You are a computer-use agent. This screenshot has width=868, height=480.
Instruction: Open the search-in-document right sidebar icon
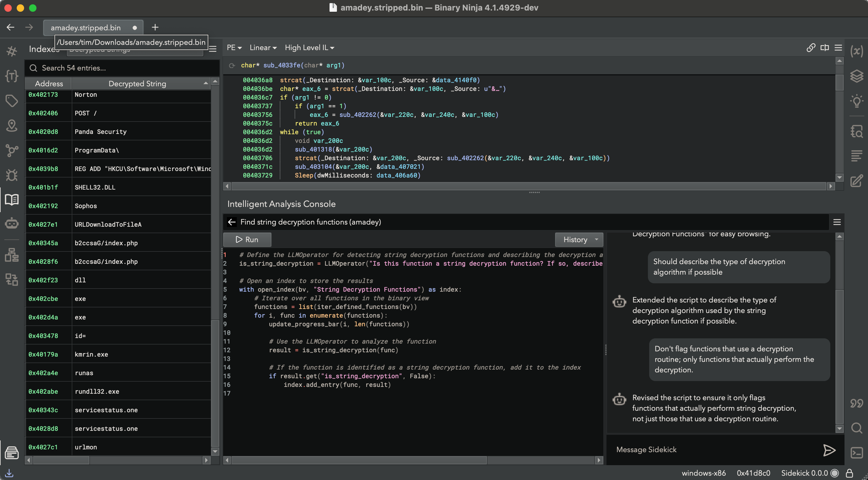(856, 131)
